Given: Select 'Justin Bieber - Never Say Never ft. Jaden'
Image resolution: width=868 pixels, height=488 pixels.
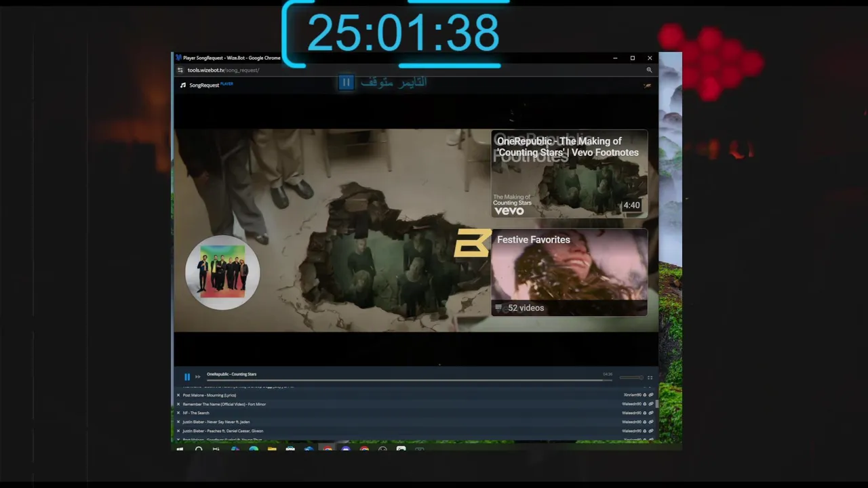Looking at the screenshot, I should coord(216,422).
